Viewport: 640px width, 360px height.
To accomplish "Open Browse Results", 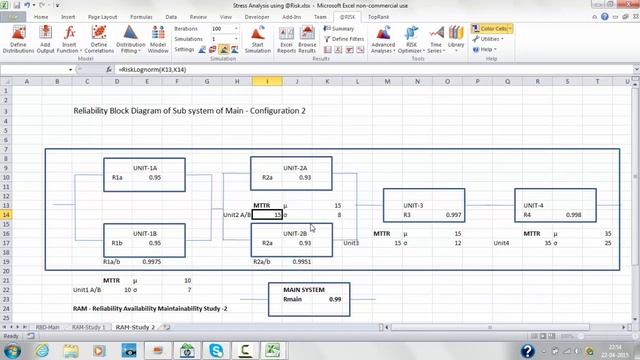I will tap(307, 39).
